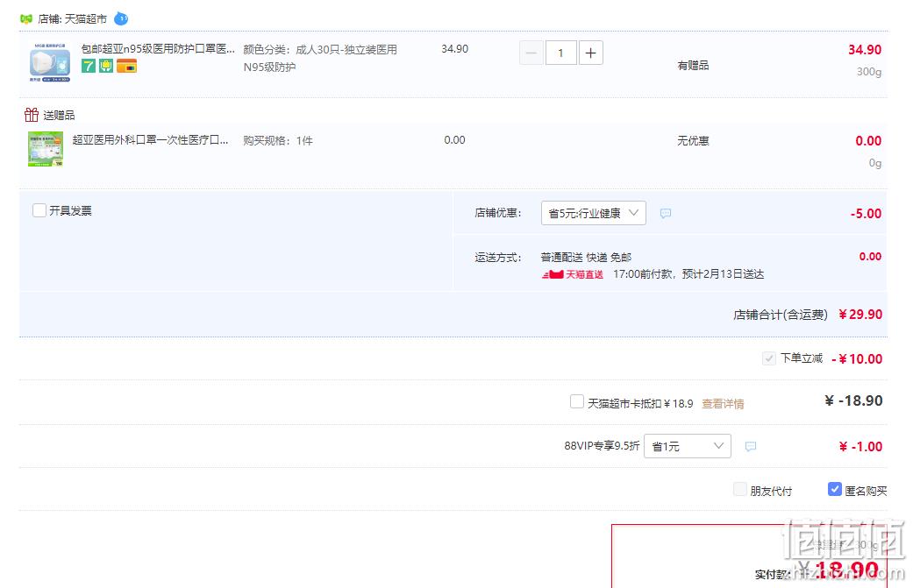Screen dimensions: 913x588
Task: Click the 88VIP专享9.5折 label
Action: click(602, 445)
